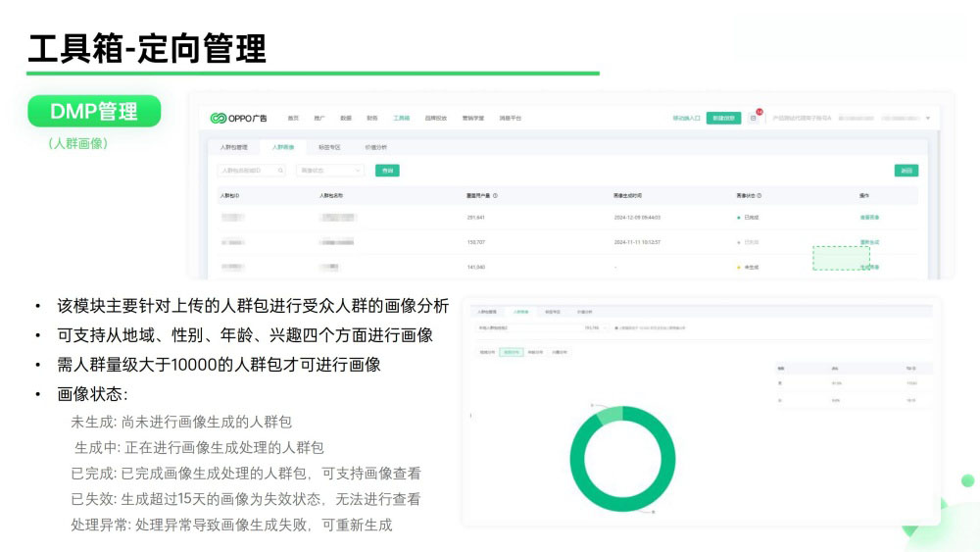
Task: Select 工具箱 in the top navigation
Action: pyautogui.click(x=401, y=119)
